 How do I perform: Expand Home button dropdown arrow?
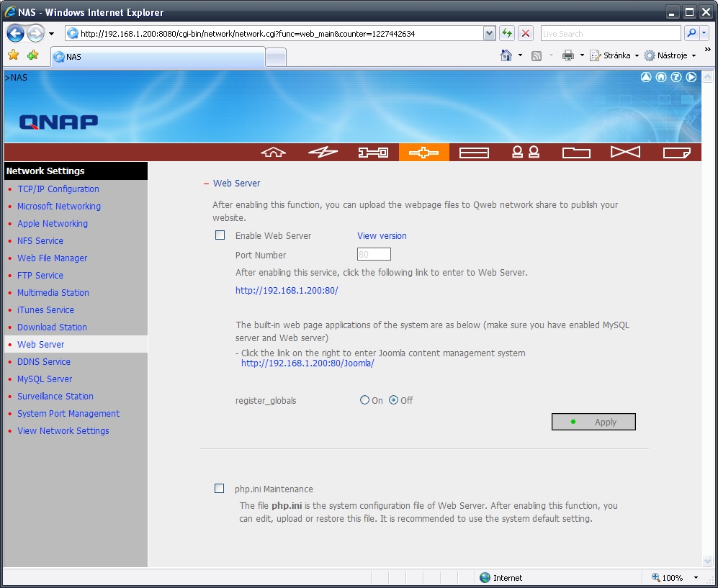520,55
